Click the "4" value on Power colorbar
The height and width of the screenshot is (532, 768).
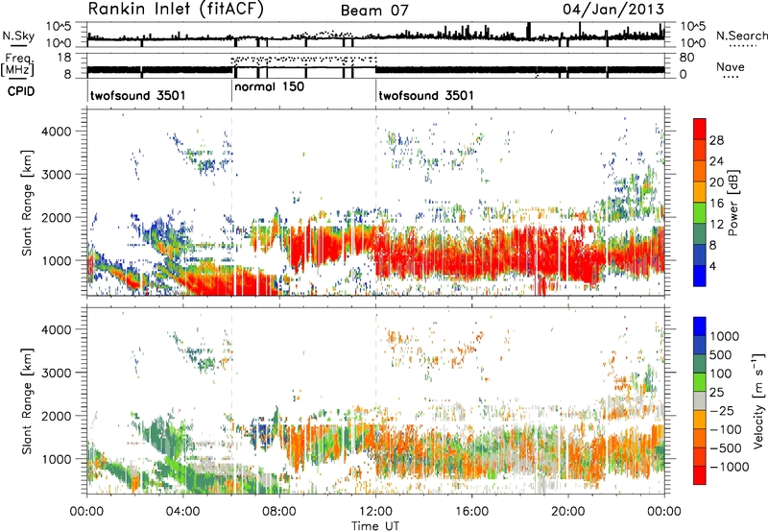click(x=713, y=266)
